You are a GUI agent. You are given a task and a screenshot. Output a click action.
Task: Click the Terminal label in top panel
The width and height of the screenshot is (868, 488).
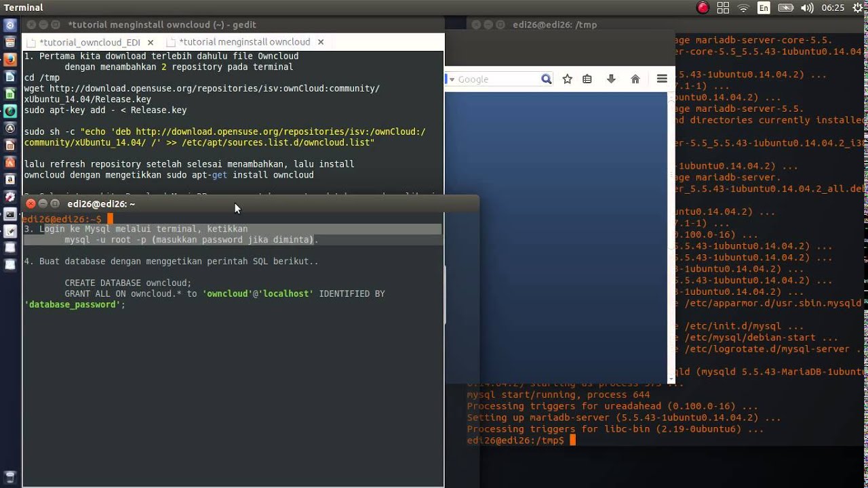tap(24, 7)
